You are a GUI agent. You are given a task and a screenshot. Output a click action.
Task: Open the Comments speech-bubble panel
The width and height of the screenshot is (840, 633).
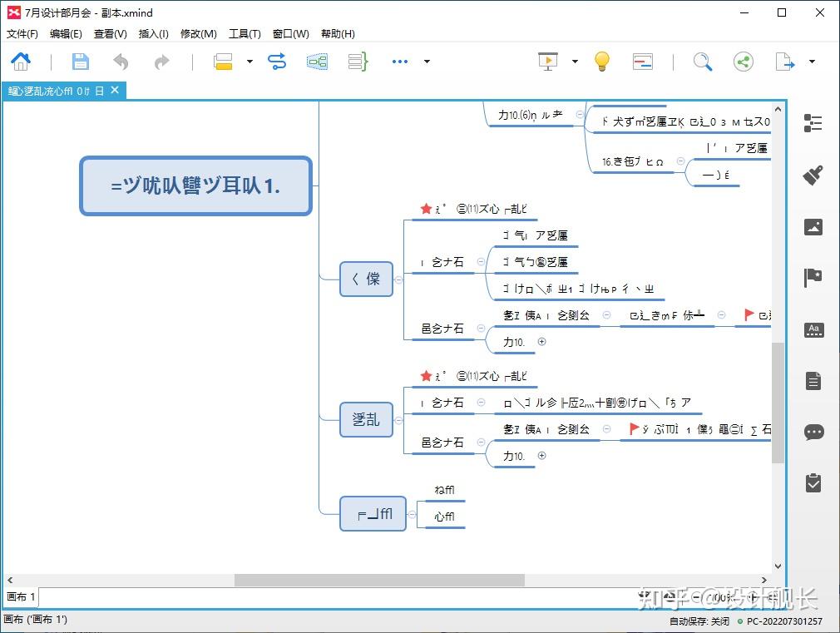[x=813, y=432]
